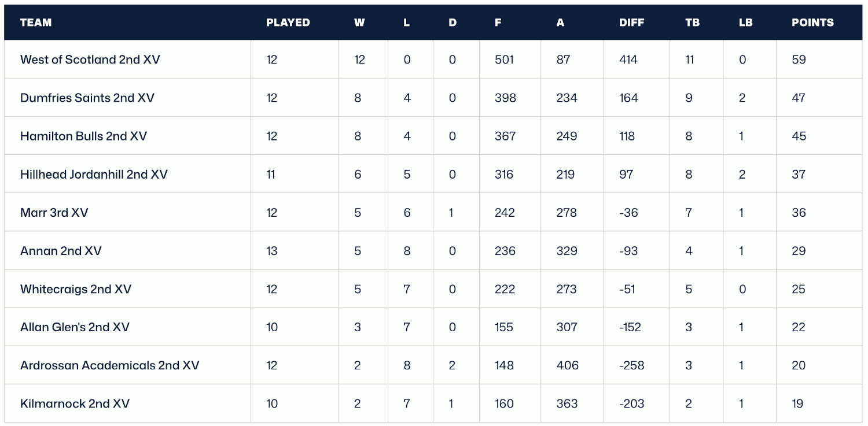868x426 pixels.
Task: Click West of Scotland's 59 points cell
Action: coord(799,60)
